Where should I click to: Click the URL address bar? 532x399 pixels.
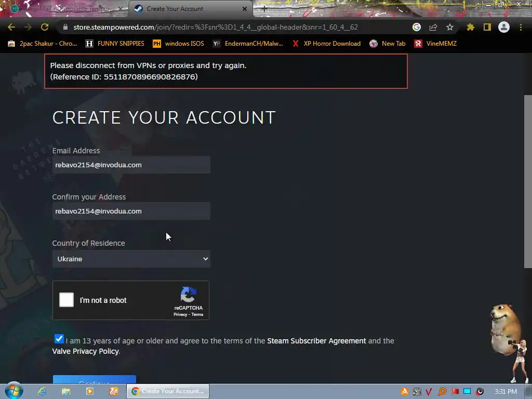[216, 27]
